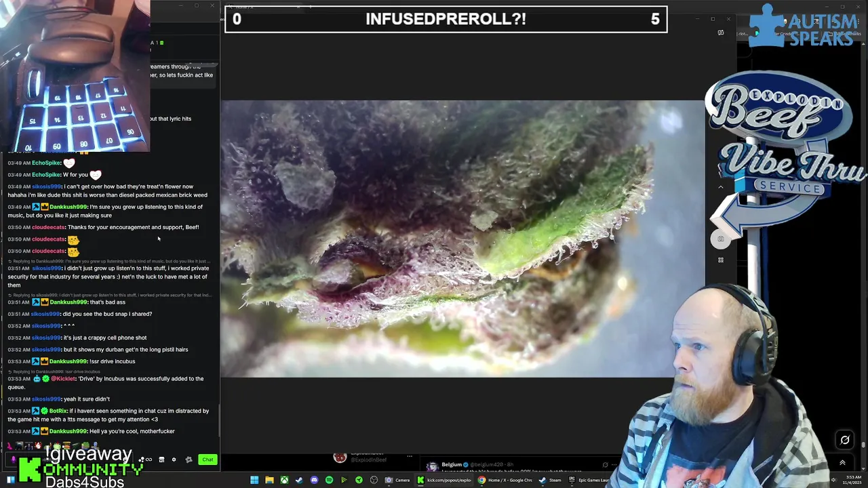The height and width of the screenshot is (488, 868).
Task: Switch to Home / X Google Chrome window
Action: pos(505,480)
